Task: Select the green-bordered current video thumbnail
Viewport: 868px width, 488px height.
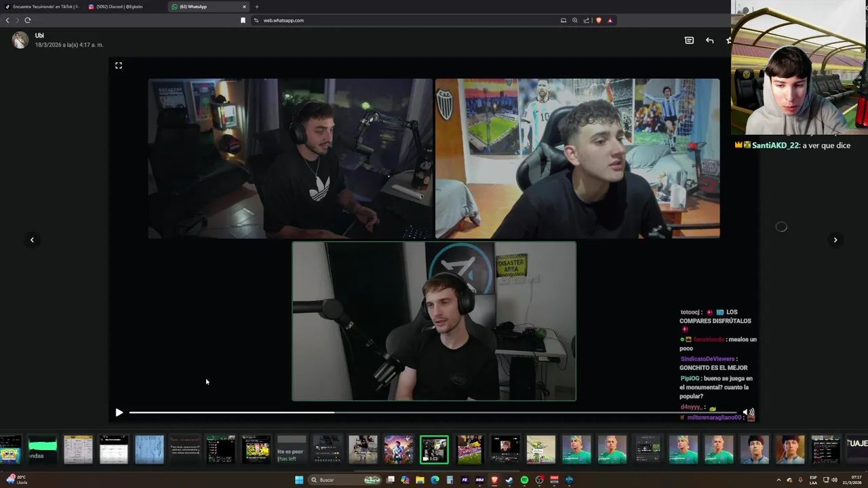Action: [x=434, y=450]
